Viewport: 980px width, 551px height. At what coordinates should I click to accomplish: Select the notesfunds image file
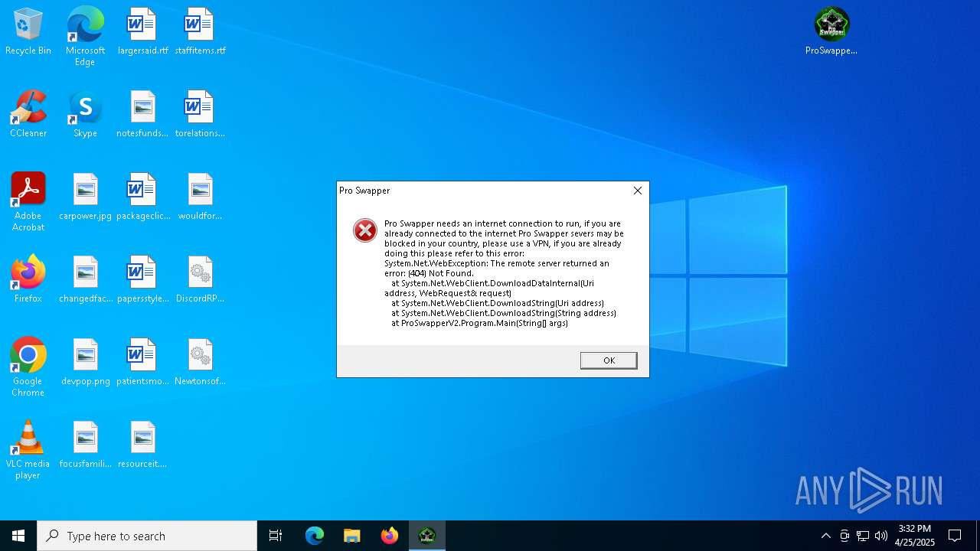click(143, 114)
